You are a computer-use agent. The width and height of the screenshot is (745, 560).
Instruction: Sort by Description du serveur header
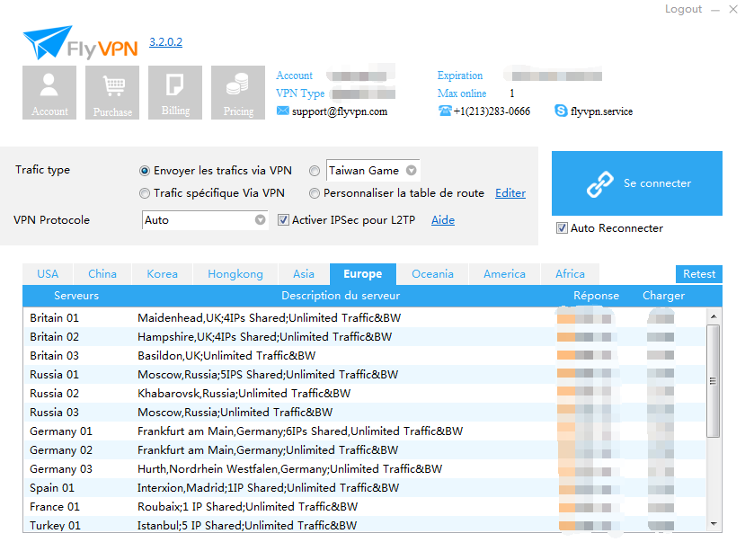pyautogui.click(x=341, y=296)
